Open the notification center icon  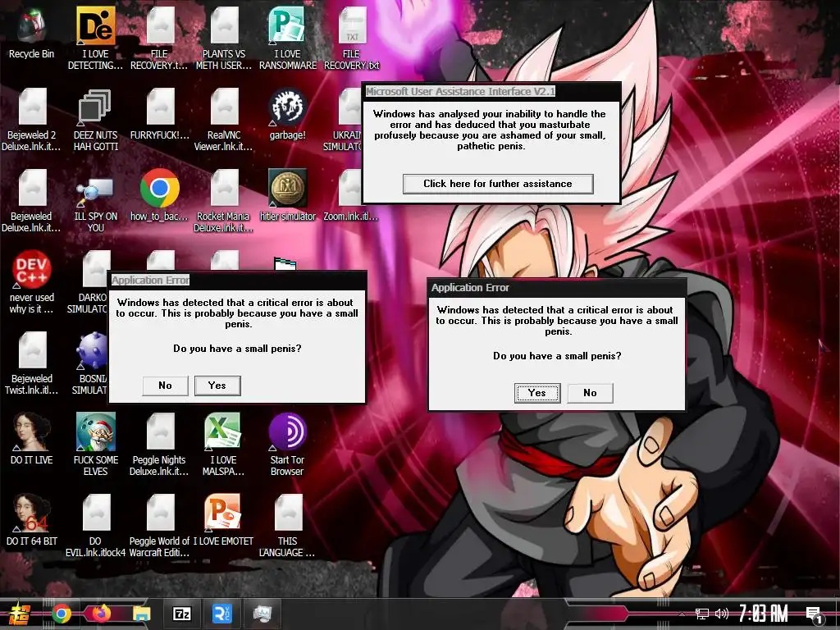click(815, 614)
